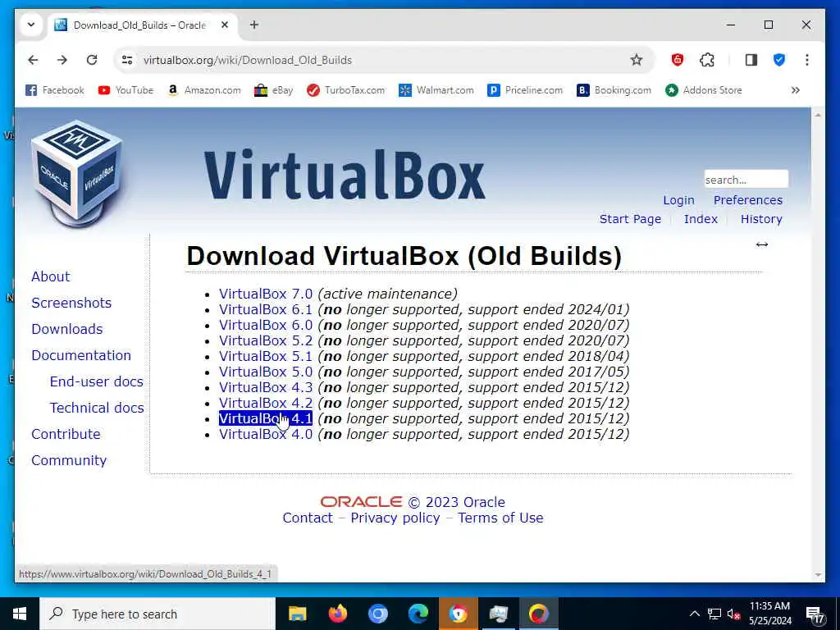This screenshot has height=630, width=840.
Task: Open Screenshots in the sidebar
Action: click(71, 303)
